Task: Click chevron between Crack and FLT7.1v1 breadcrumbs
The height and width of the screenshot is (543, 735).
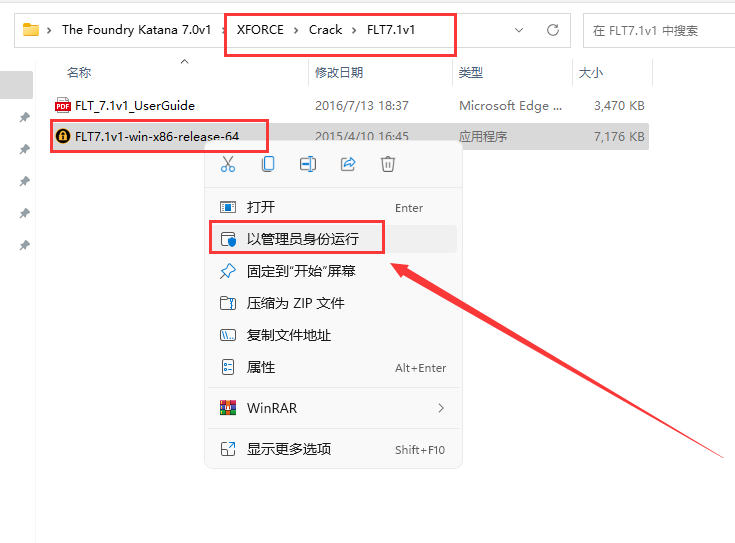Action: pyautogui.click(x=354, y=30)
